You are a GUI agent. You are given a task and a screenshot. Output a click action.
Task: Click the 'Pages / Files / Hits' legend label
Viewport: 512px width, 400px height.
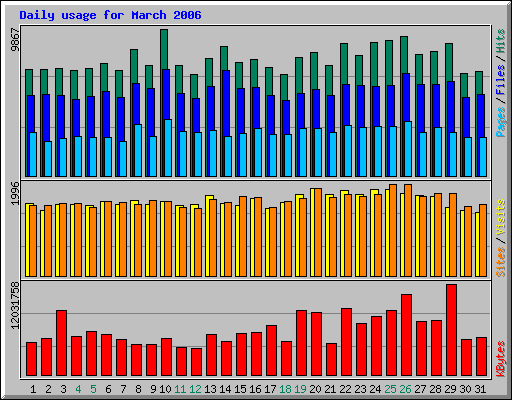tap(501, 83)
